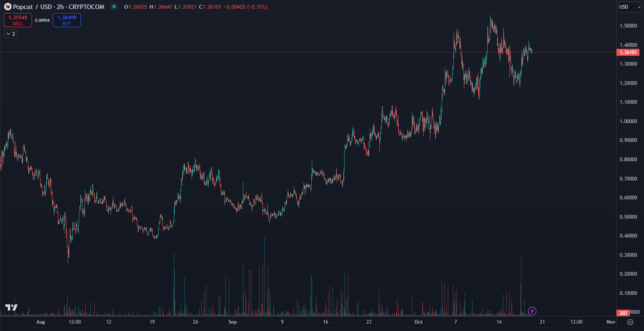Click the 0.40000 price axis label
The height and width of the screenshot is (331, 644).
click(x=628, y=236)
